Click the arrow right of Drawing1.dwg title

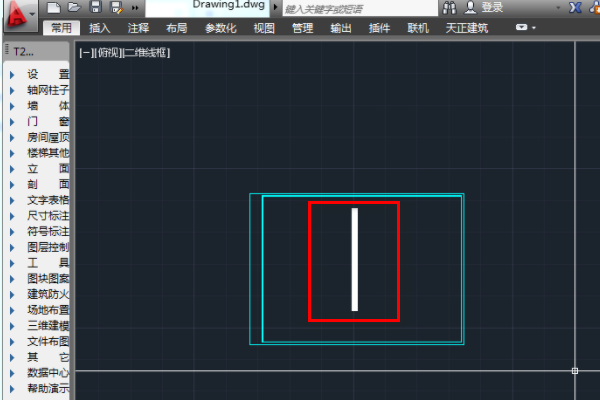[275, 7]
